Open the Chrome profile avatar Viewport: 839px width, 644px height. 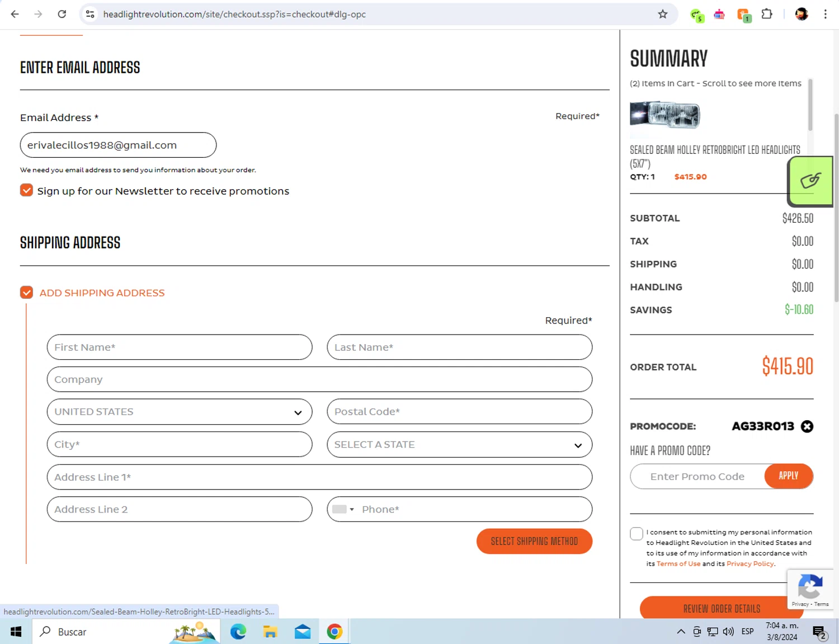coord(802,14)
